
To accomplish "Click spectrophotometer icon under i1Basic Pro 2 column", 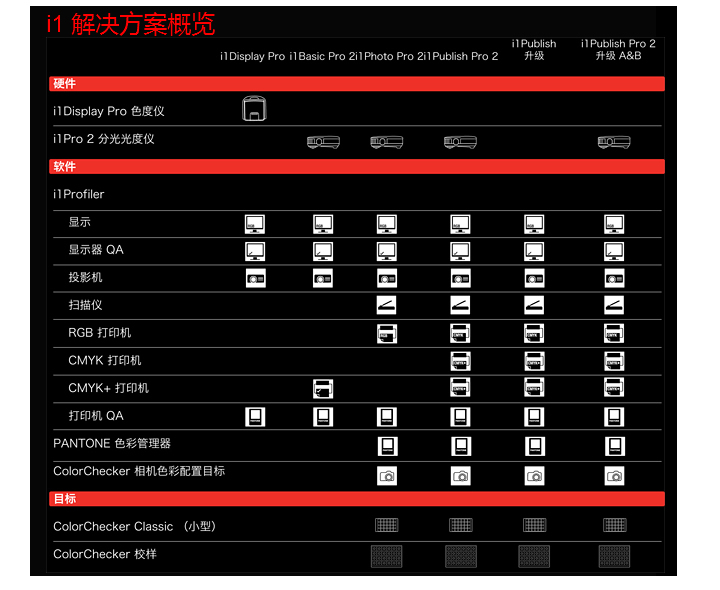I will coord(323,142).
